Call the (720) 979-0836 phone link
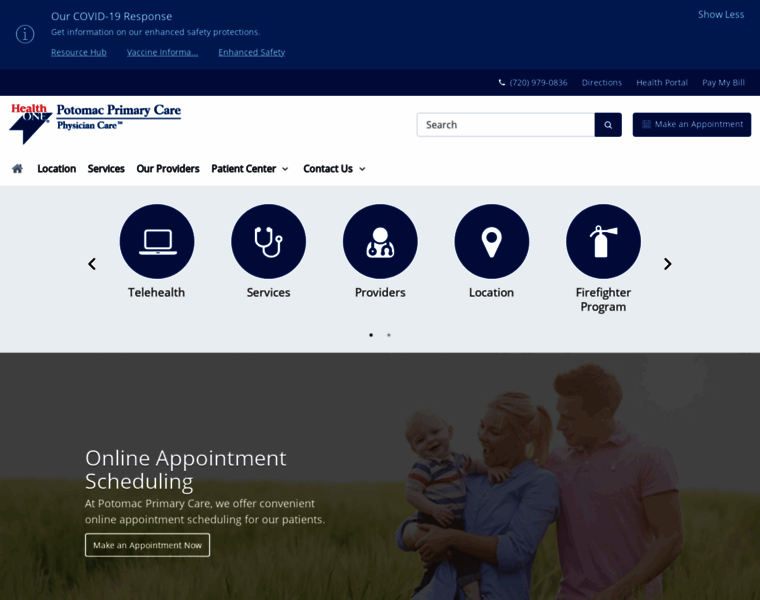This screenshot has height=600, width=760. pyautogui.click(x=533, y=82)
